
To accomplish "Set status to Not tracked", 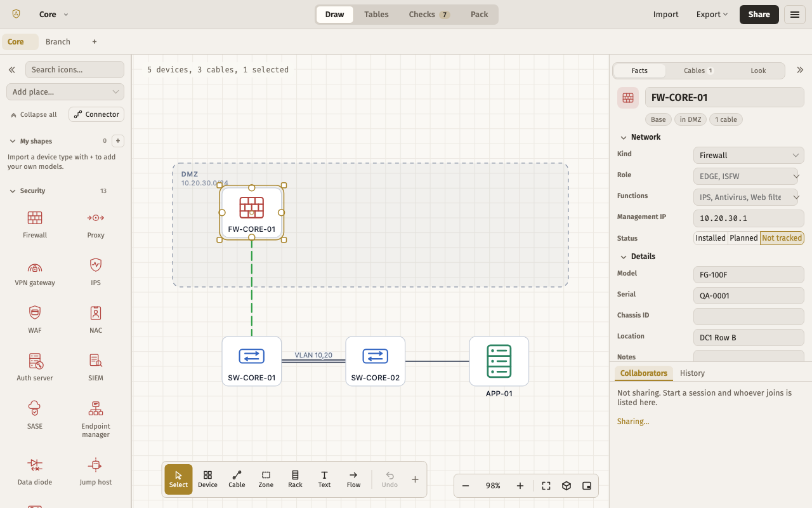I will pyautogui.click(x=782, y=238).
